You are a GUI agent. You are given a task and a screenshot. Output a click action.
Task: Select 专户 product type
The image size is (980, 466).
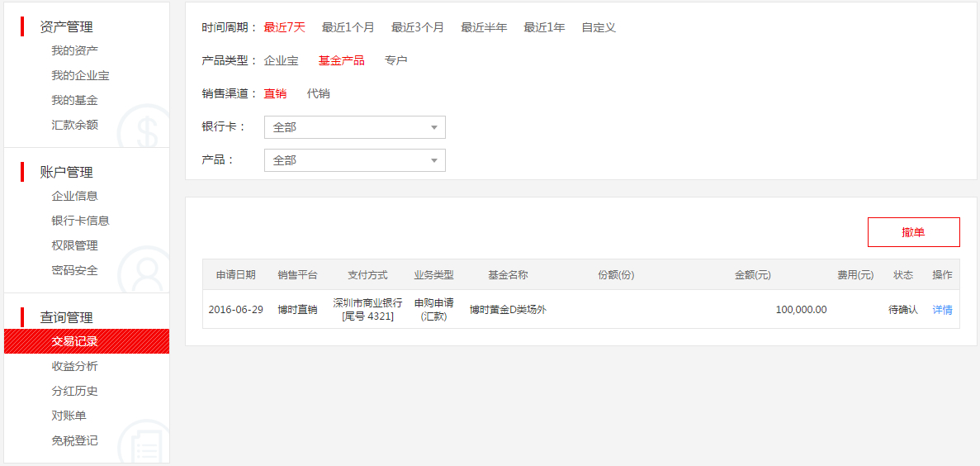point(396,60)
